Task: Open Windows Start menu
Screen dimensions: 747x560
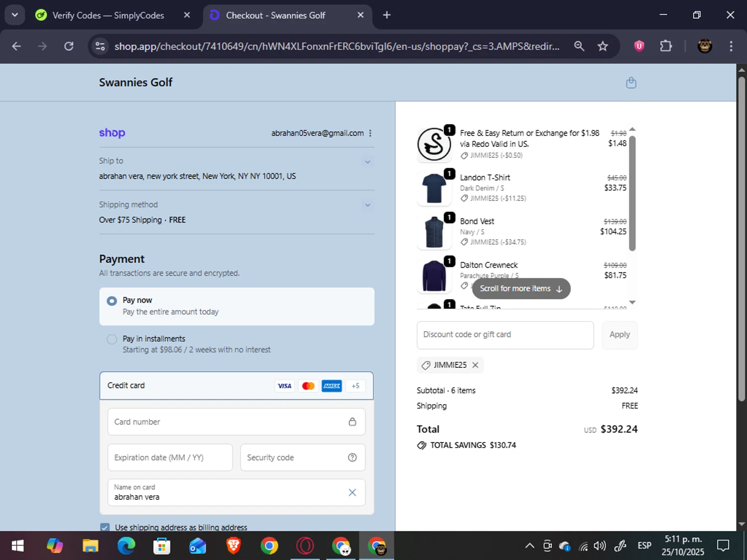Action: (17, 546)
